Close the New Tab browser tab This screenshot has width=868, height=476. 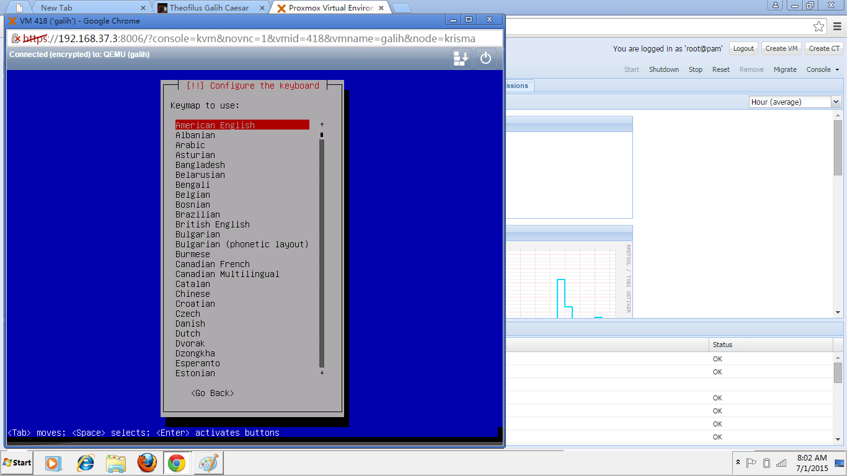tap(143, 8)
